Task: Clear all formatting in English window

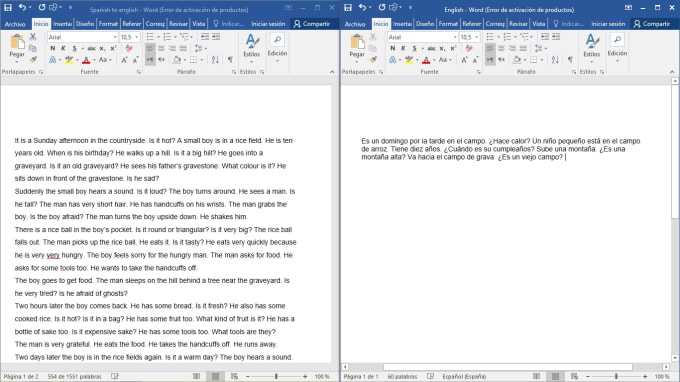Action: tap(469, 48)
